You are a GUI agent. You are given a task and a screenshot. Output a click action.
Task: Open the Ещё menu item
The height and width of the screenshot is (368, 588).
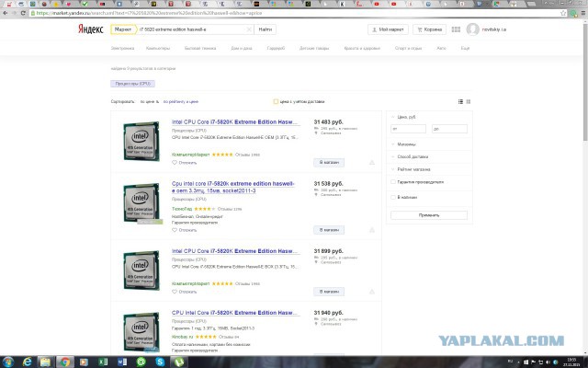[465, 48]
